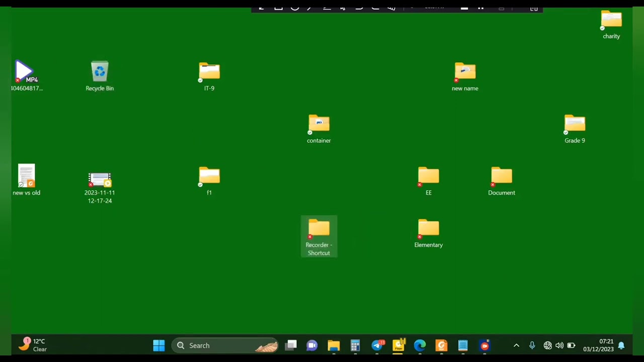The image size is (644, 362).
Task: Select the IT-9 folder
Action: [209, 76]
